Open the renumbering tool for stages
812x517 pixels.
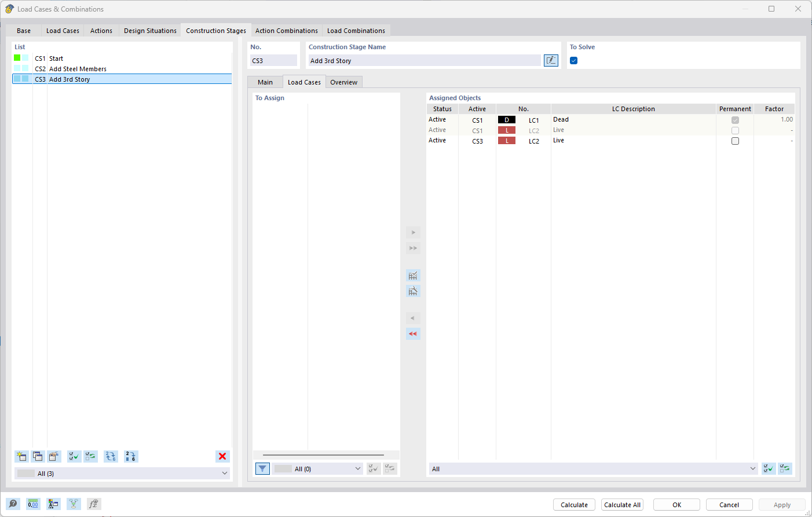131,456
